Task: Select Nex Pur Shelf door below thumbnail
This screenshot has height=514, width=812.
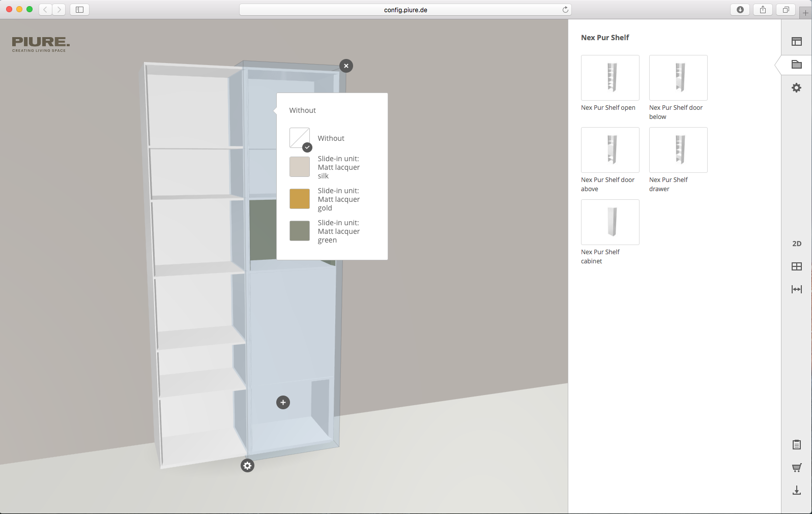Action: (x=678, y=78)
